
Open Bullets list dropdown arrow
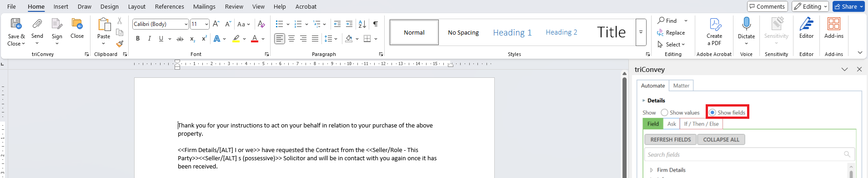tap(288, 24)
